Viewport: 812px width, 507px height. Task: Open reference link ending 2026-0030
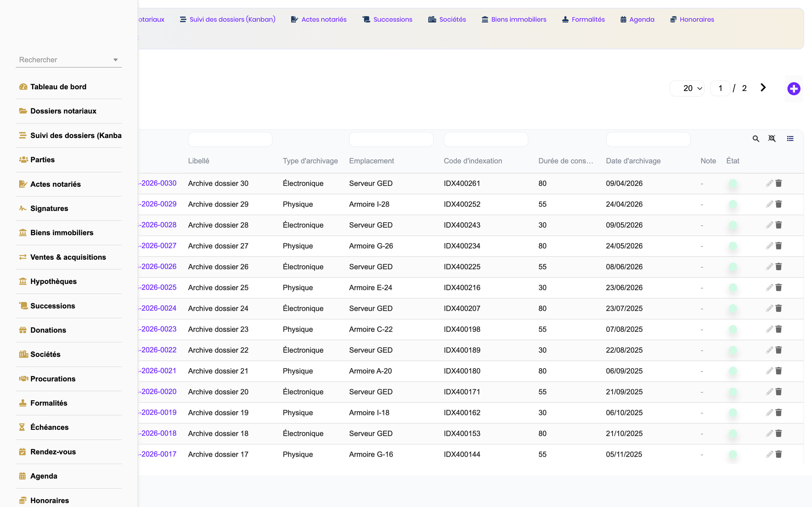click(x=157, y=183)
